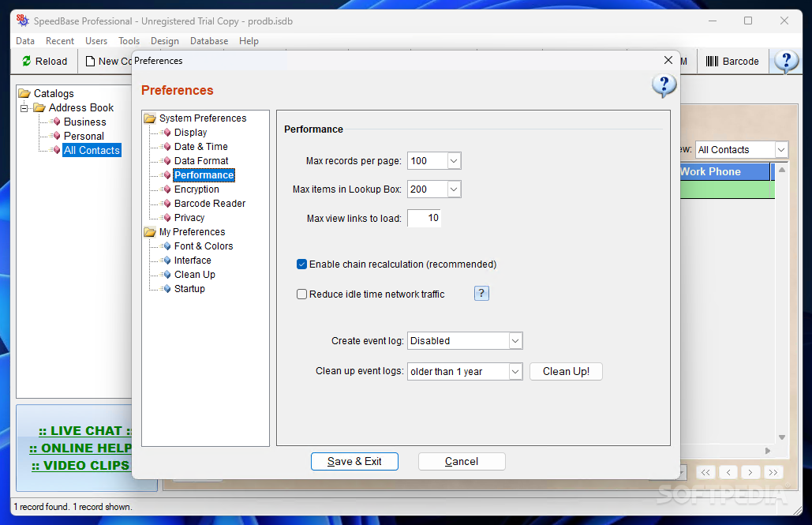812x525 pixels.
Task: Click the blue gem icon beside Startup
Action: tap(167, 289)
